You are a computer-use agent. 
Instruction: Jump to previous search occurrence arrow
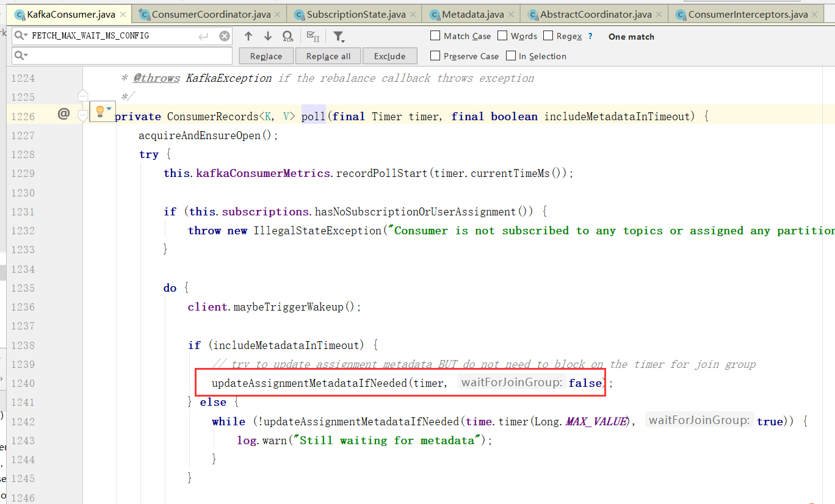[x=248, y=37]
